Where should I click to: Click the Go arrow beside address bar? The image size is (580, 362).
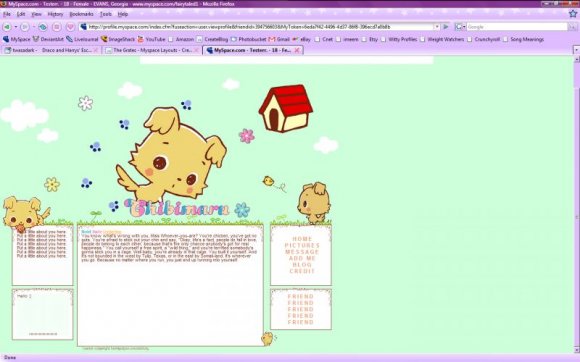tap(446, 27)
